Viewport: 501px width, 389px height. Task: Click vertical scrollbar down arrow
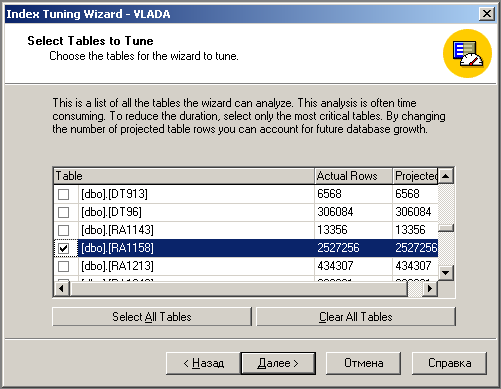[446, 273]
